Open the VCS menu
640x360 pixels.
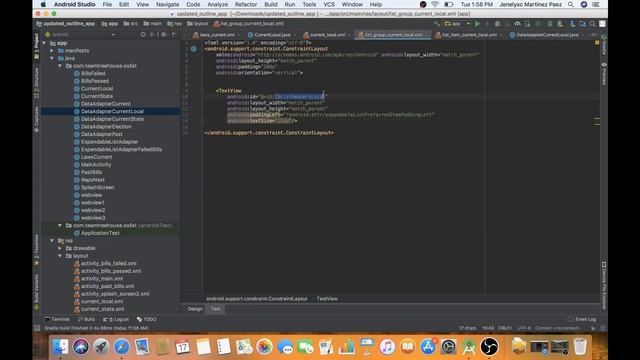pos(329,4)
